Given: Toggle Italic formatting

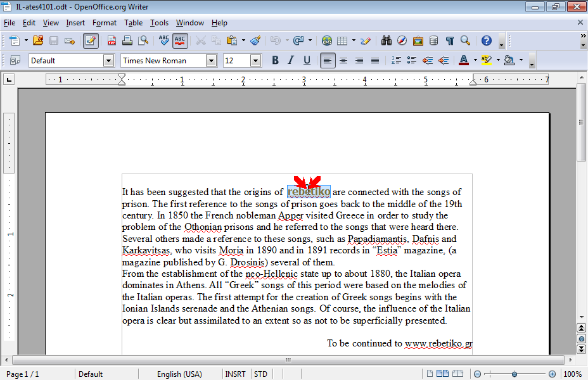Looking at the screenshot, I should (x=291, y=60).
